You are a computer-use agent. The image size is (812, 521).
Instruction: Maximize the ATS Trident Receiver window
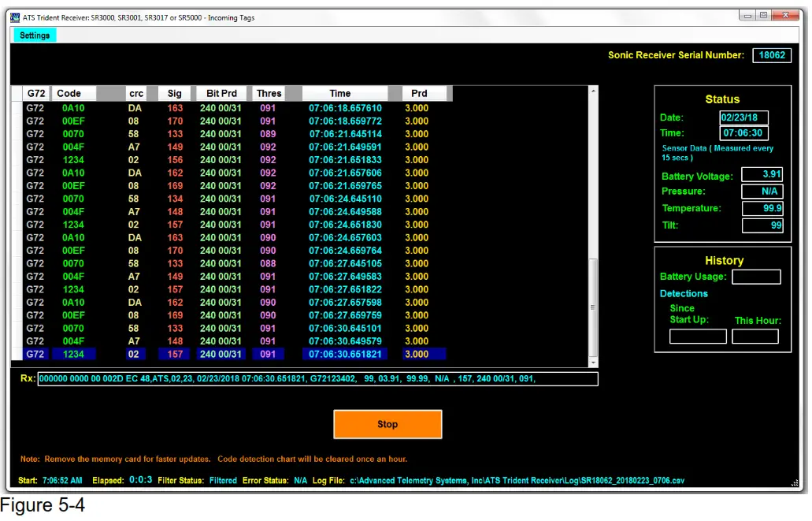(x=763, y=15)
